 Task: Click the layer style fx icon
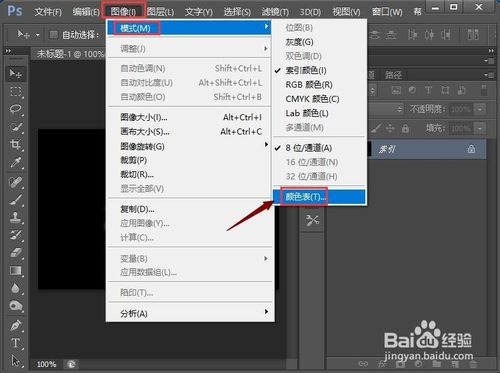point(382,364)
